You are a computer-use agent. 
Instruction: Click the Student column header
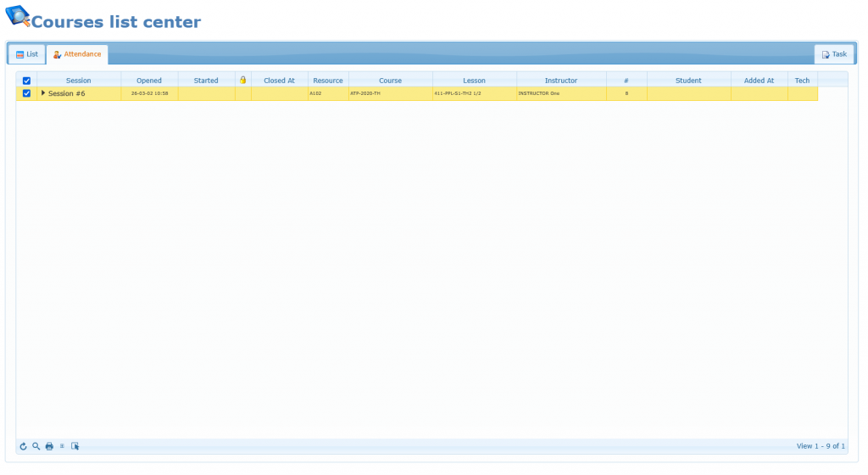(x=688, y=81)
